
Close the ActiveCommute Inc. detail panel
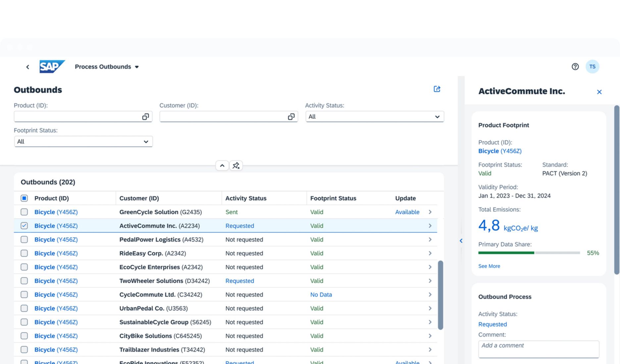pyautogui.click(x=599, y=92)
